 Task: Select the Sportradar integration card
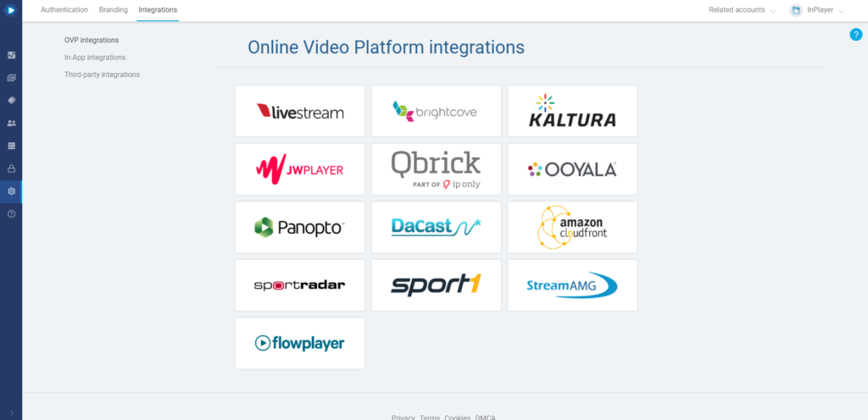pos(300,285)
